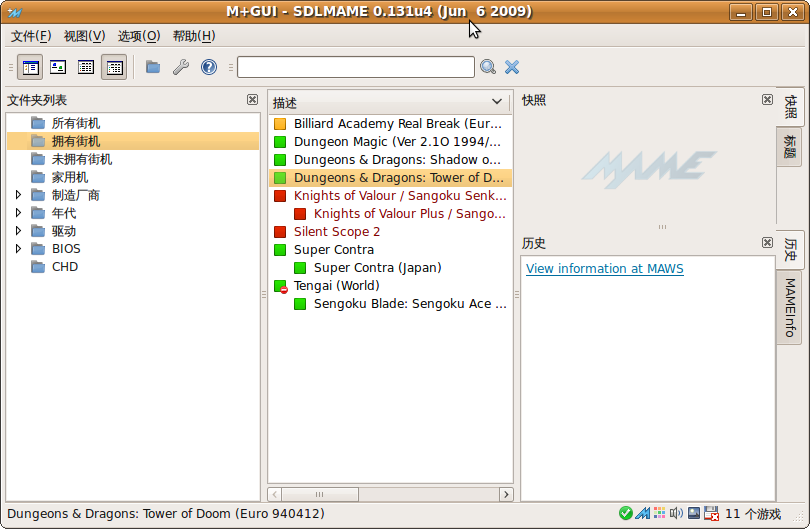Image resolution: width=810 pixels, height=529 pixels.
Task: Switch to detailed list view icon
Action: click(x=114, y=67)
